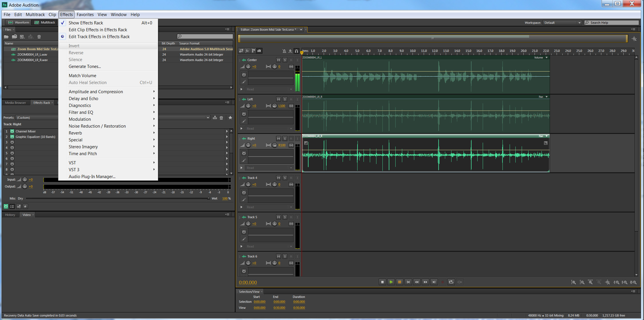Image resolution: width=644 pixels, height=320 pixels.
Task: Open the Workspace Default dropdown
Action: coord(562,23)
